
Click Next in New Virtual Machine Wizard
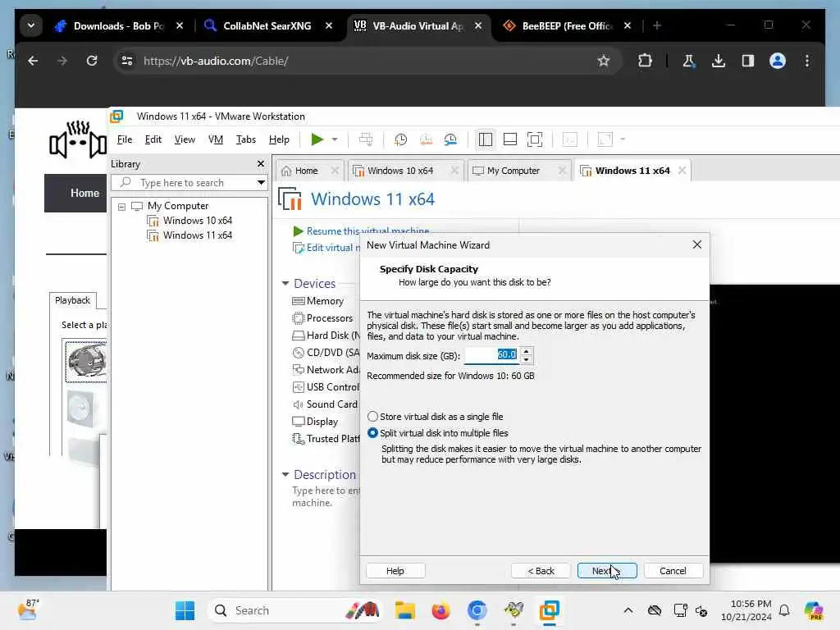pos(607,571)
